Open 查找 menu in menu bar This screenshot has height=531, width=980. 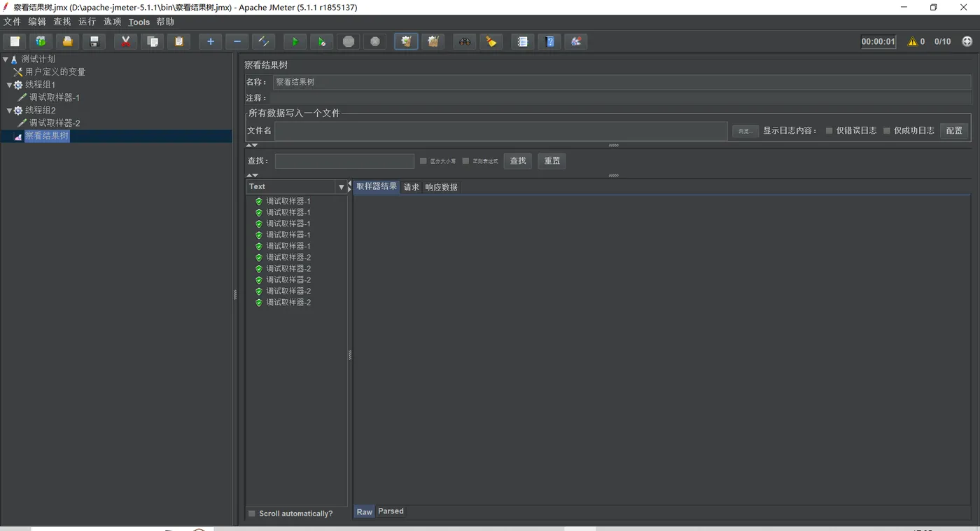62,22
